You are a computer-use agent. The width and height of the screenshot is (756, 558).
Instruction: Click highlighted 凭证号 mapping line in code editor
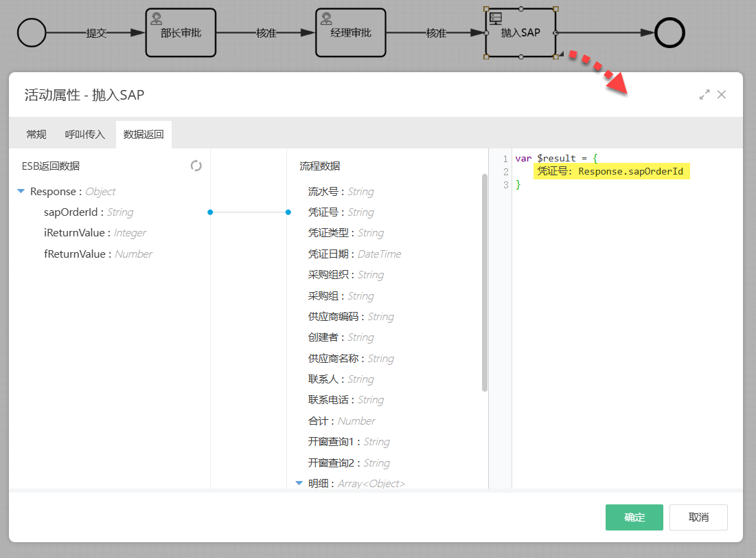click(x=611, y=172)
